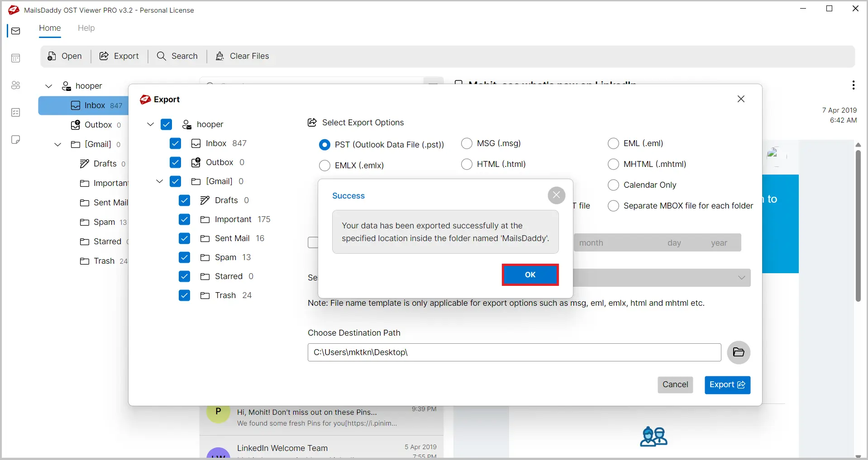
Task: Uncheck the hooper root checkbox in Export dialog
Action: point(167,124)
